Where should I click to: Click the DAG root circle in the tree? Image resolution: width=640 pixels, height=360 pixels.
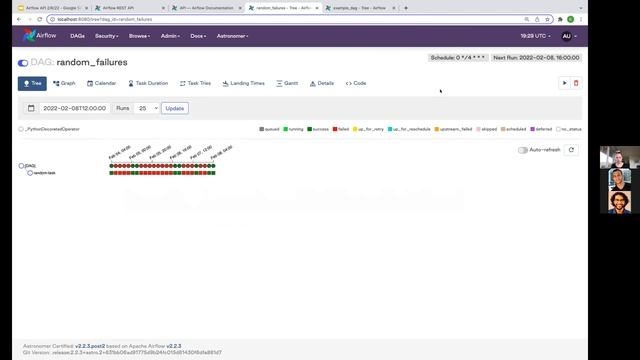(x=21, y=166)
